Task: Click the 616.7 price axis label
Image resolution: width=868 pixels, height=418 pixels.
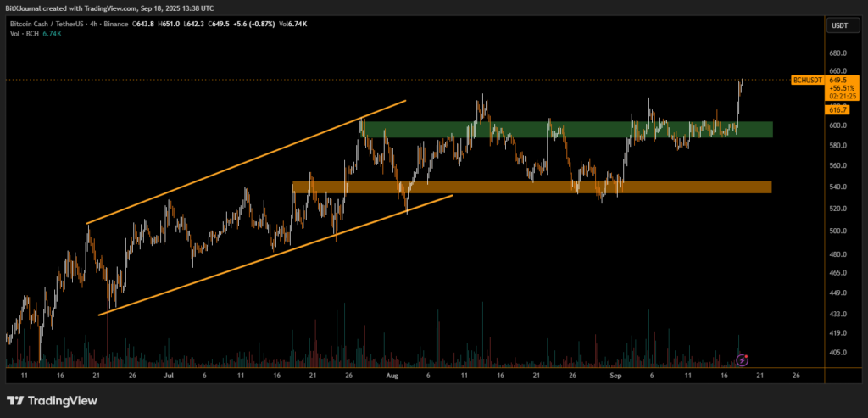Action: (837, 109)
